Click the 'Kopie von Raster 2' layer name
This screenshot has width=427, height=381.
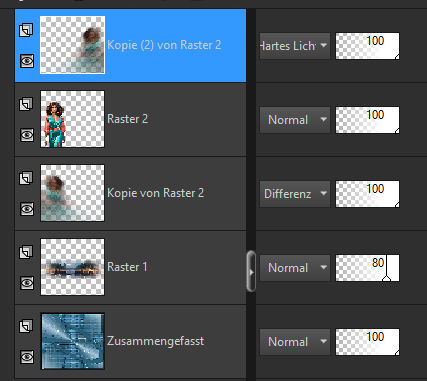coord(155,193)
